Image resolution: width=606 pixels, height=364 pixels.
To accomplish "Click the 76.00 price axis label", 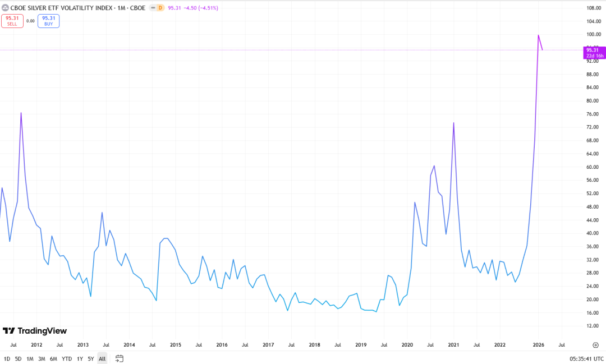I will coord(594,114).
